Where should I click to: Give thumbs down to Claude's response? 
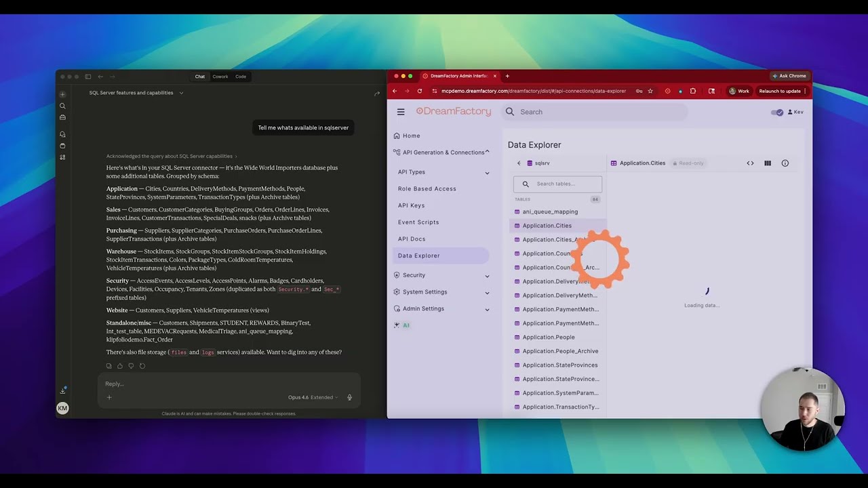(x=131, y=366)
